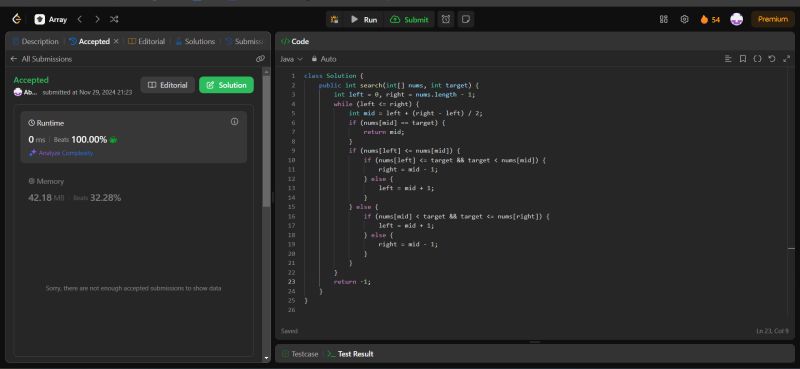Screen dimensions: 800x369
Task: Click the Saved status text
Action: tap(289, 331)
